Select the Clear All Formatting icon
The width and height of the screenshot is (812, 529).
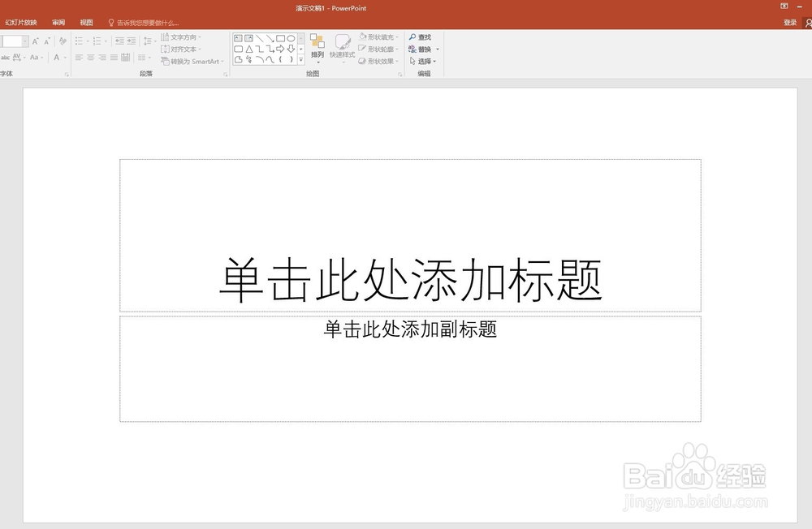tap(63, 41)
